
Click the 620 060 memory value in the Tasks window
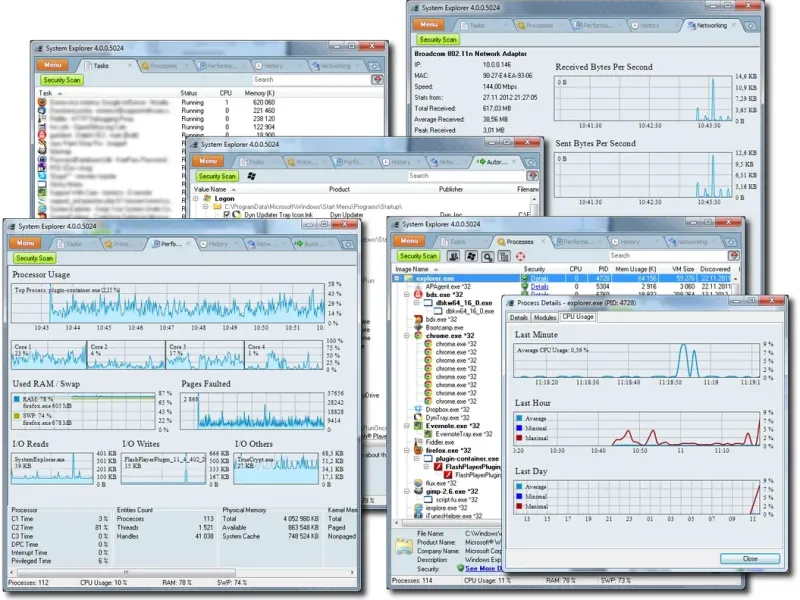pos(263,102)
